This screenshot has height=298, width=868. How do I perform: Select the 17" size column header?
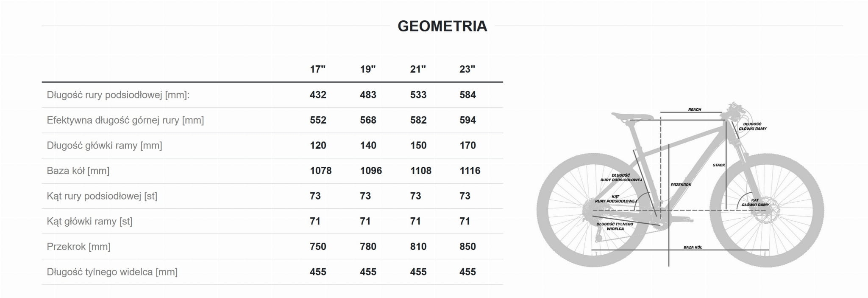[x=317, y=69]
